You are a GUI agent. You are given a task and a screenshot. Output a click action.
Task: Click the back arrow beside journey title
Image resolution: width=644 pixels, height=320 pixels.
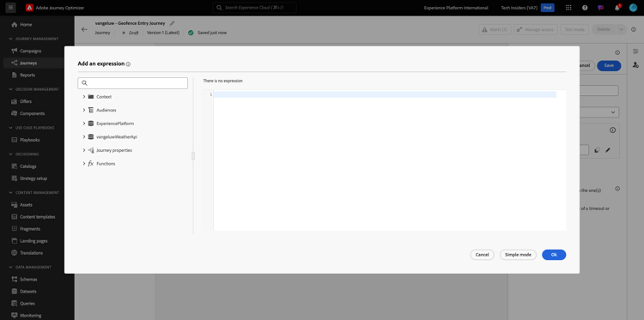pyautogui.click(x=84, y=29)
